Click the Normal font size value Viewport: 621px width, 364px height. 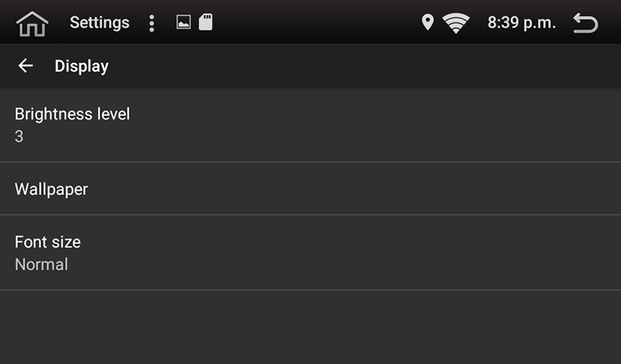click(x=42, y=265)
